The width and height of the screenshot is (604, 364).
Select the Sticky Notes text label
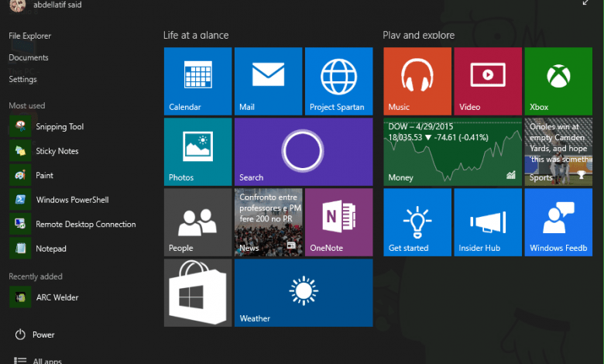pyautogui.click(x=57, y=151)
